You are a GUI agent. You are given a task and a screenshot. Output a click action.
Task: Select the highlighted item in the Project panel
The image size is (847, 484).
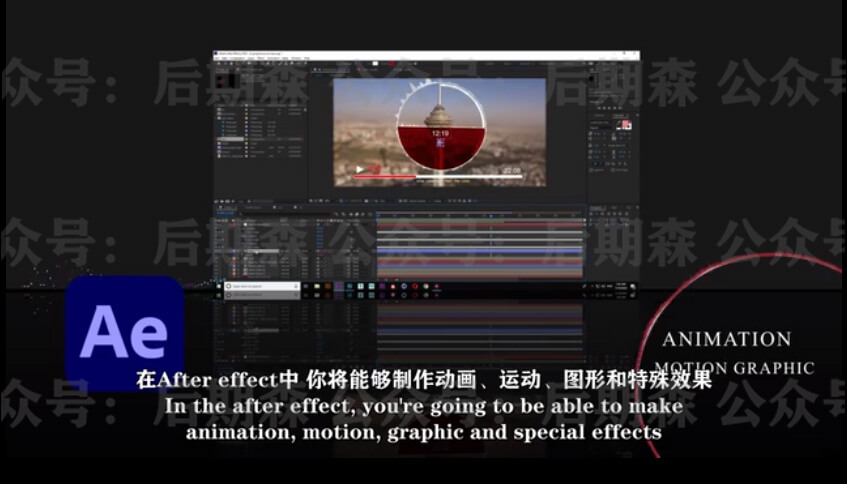(x=231, y=139)
